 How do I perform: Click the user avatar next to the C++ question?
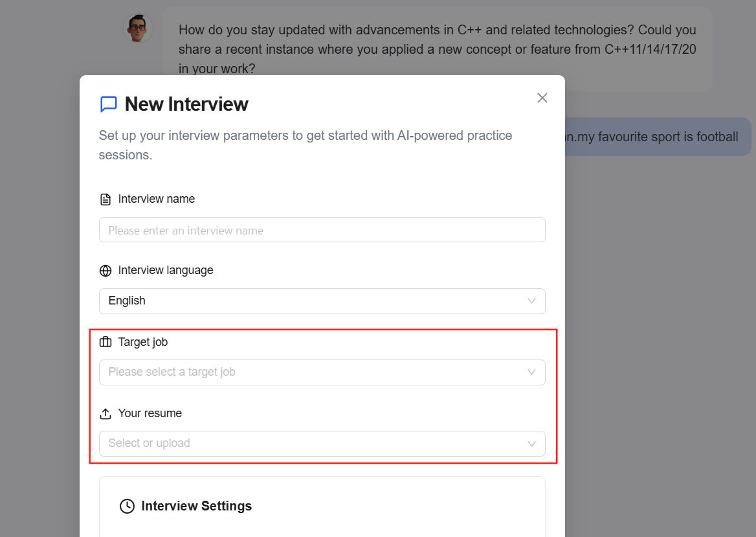pos(137,28)
